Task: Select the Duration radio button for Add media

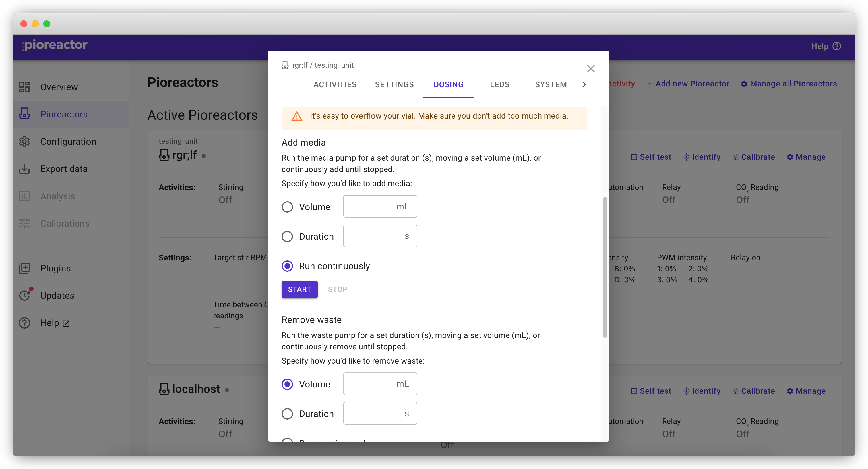Action: point(287,236)
